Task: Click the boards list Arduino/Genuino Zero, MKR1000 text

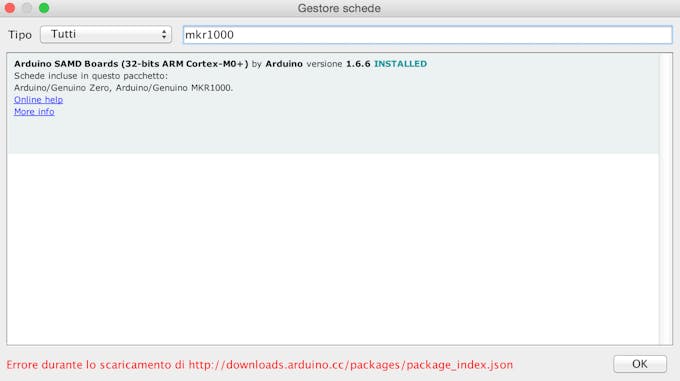Action: (x=123, y=88)
